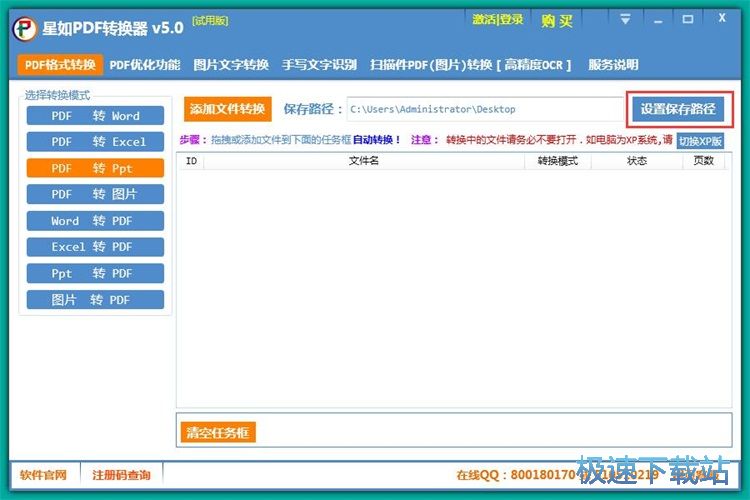750x500 pixels.
Task: Click the 设置保存路径 button
Action: [679, 110]
